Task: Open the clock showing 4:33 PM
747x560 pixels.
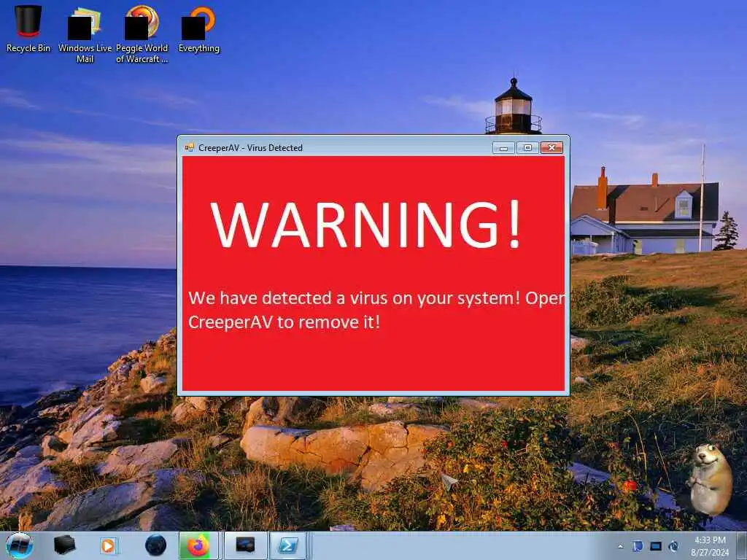Action: pyautogui.click(x=710, y=540)
